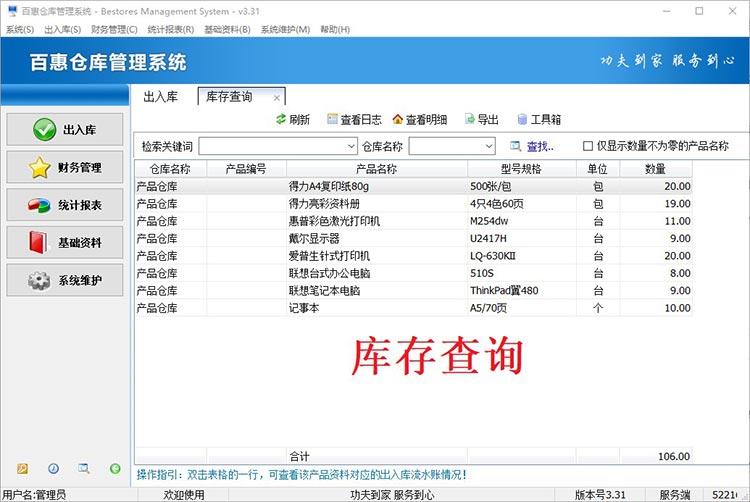Click the database icon beside 工具箱
Screen dimensions: 750x502
(x=522, y=119)
